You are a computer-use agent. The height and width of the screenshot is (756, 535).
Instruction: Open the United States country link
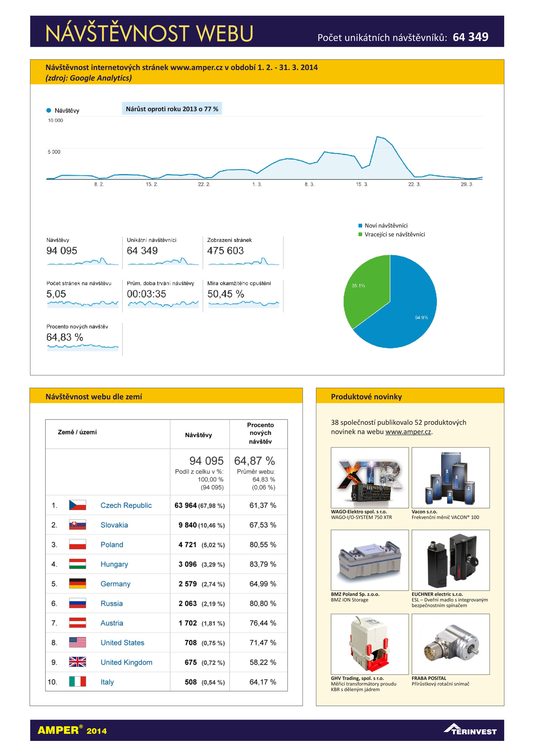tap(122, 643)
